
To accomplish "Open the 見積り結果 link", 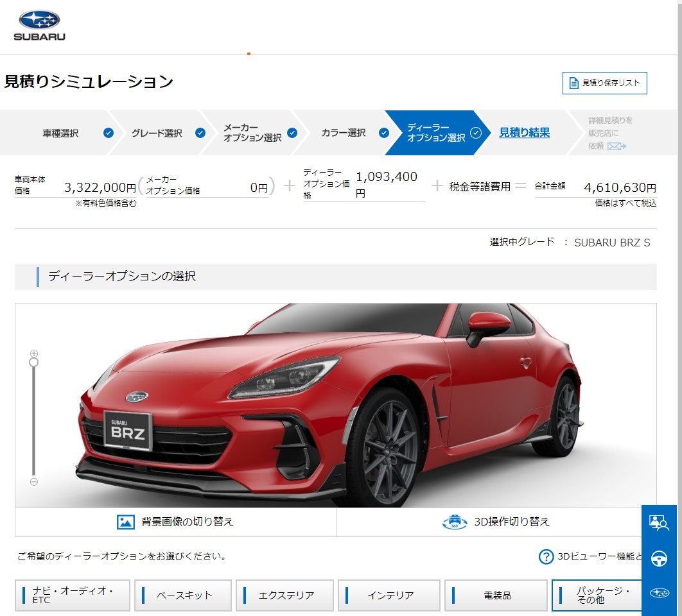I will pos(524,132).
